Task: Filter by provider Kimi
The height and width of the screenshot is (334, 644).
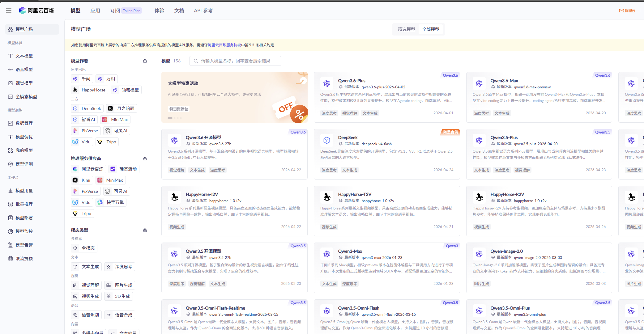Action: point(82,180)
